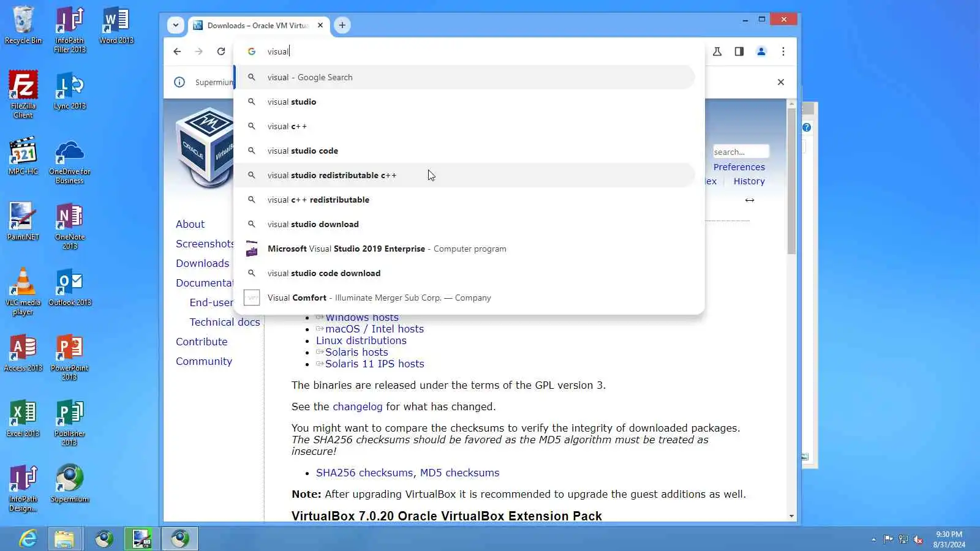Image resolution: width=980 pixels, height=551 pixels.
Task: Open the SHA256 checksums link
Action: click(364, 473)
